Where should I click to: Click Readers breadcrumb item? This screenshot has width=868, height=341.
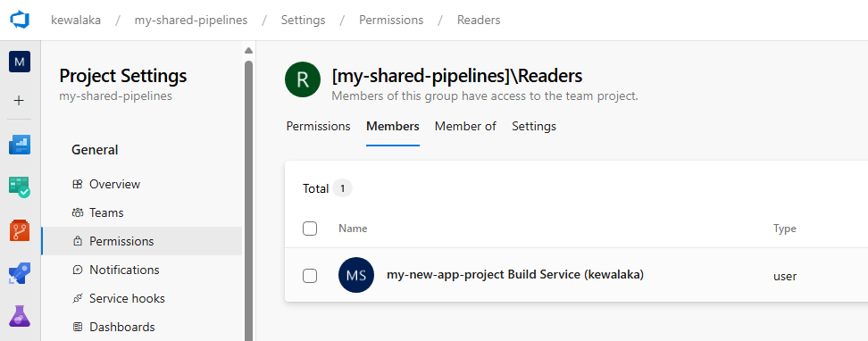coord(479,20)
